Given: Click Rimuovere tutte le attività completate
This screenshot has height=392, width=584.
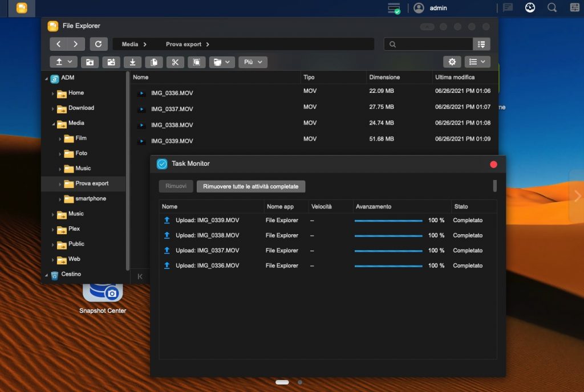Looking at the screenshot, I should pos(251,186).
